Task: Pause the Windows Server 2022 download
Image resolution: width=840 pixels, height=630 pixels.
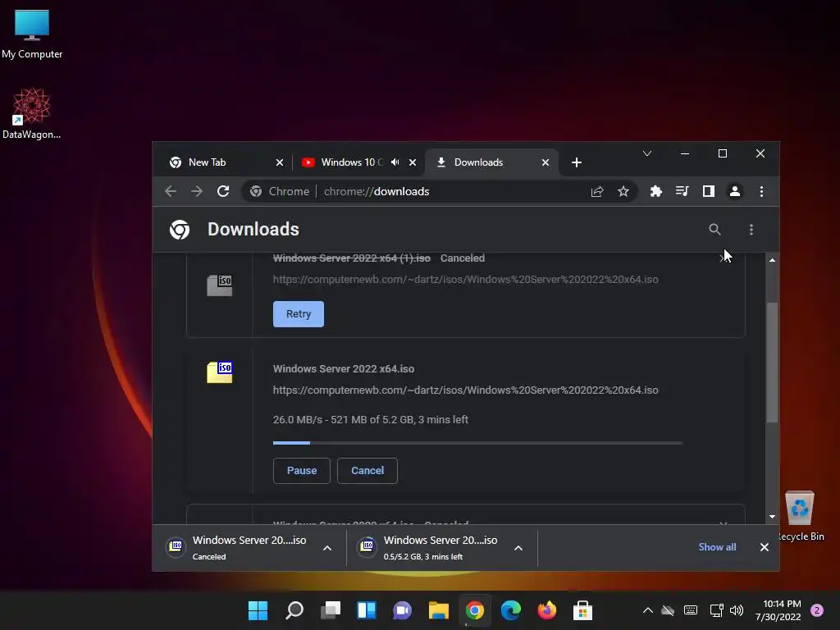Action: click(302, 470)
